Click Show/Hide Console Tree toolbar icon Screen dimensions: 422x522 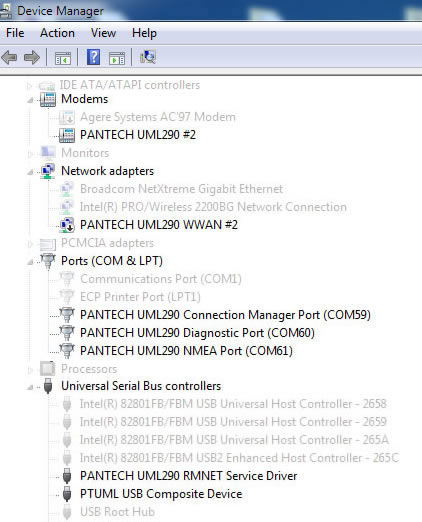tap(63, 58)
